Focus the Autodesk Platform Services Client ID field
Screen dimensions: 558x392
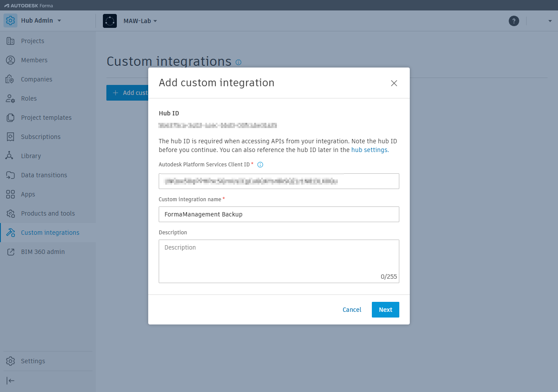[279, 181]
